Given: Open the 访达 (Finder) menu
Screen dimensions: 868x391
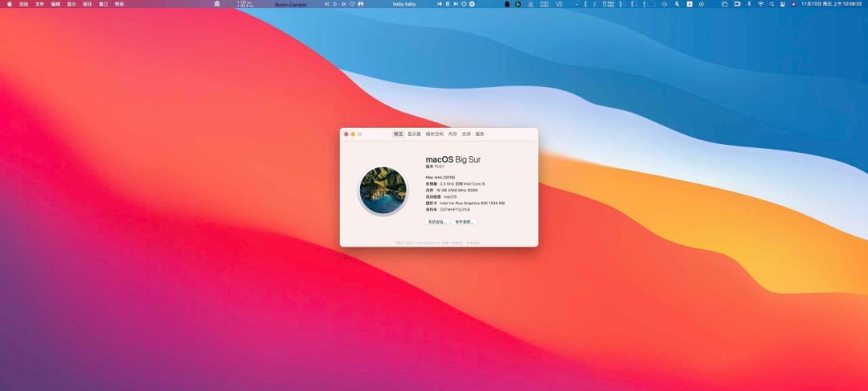Looking at the screenshot, I should (x=24, y=4).
